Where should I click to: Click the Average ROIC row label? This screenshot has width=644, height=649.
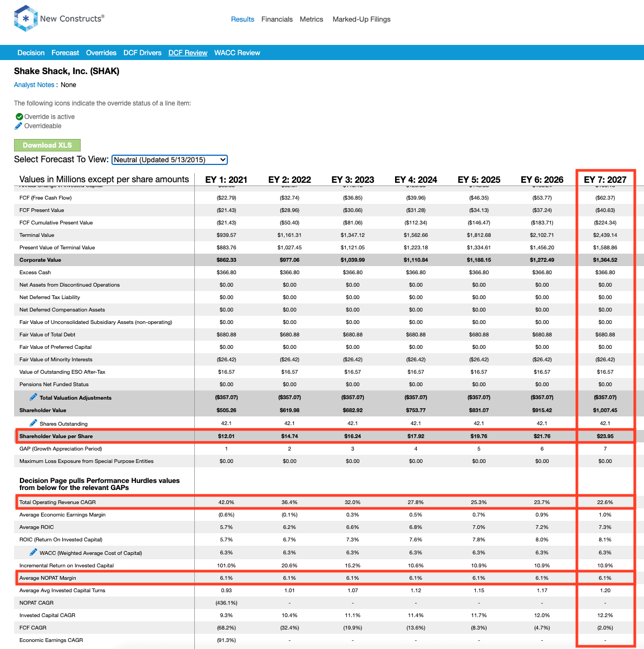(x=37, y=527)
